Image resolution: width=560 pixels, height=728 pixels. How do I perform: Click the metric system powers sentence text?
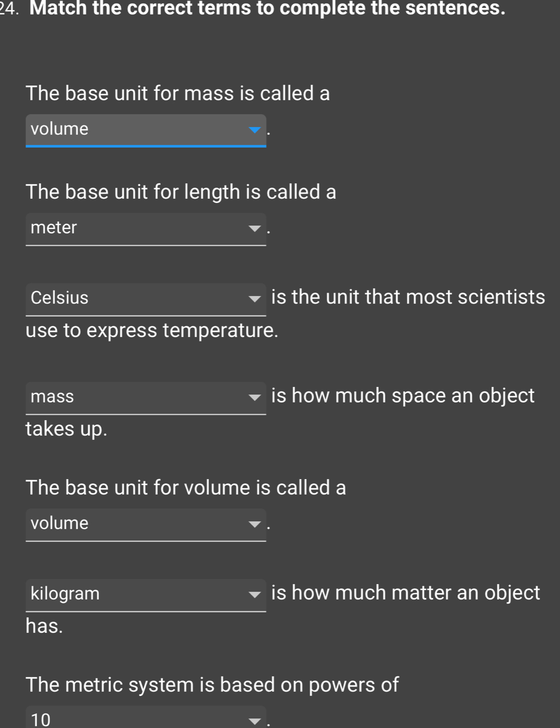[211, 685]
